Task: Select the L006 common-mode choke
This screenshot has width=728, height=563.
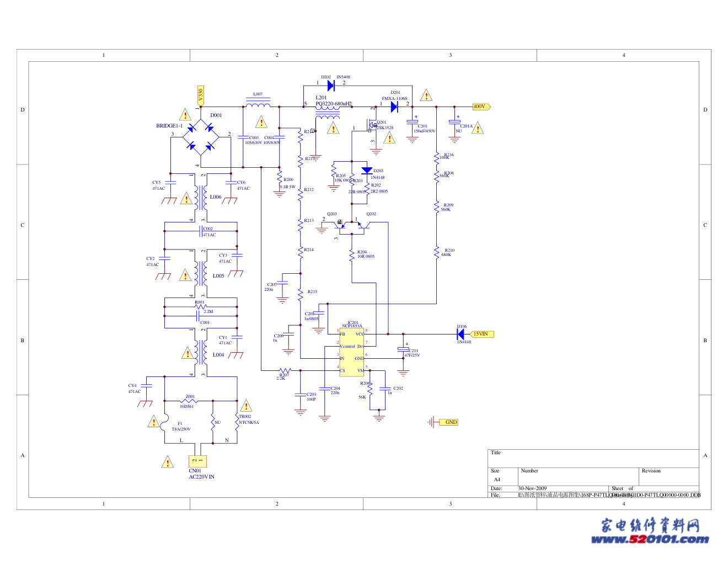Action: tap(199, 197)
